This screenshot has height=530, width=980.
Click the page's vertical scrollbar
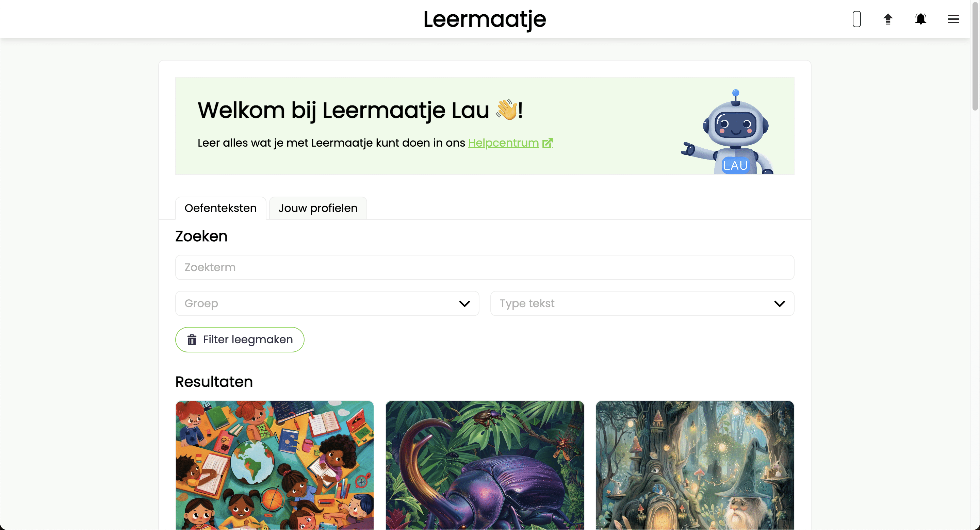pos(975,57)
